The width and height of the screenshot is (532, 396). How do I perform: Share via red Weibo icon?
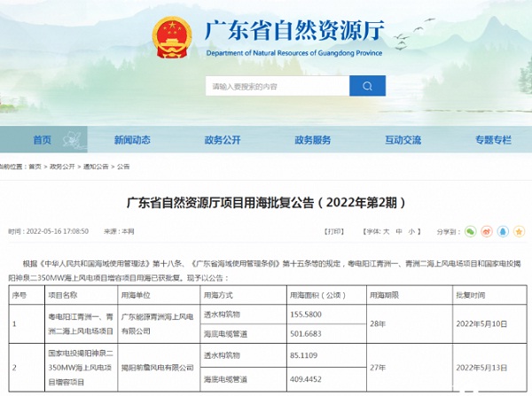pos(487,231)
